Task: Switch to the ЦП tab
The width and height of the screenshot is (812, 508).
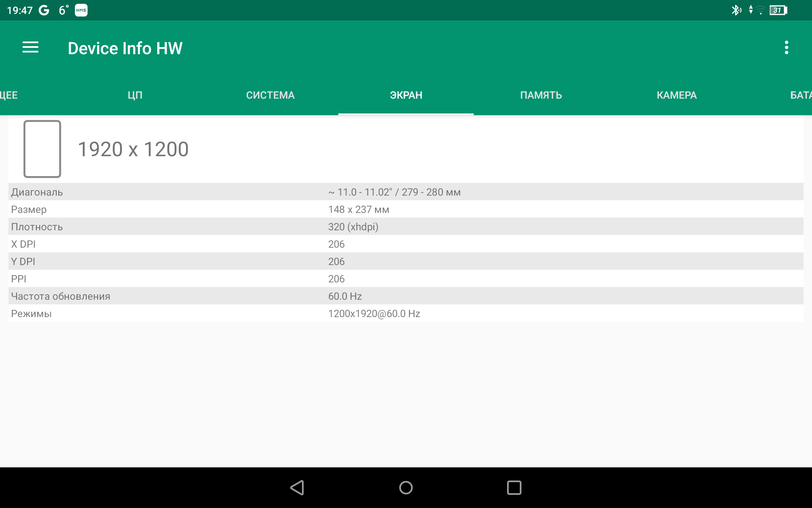Action: click(x=135, y=95)
